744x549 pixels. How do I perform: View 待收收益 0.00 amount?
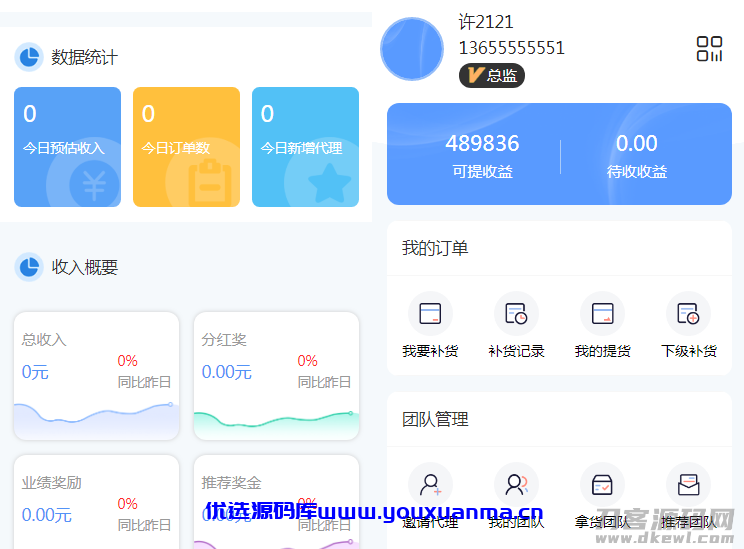point(637,143)
